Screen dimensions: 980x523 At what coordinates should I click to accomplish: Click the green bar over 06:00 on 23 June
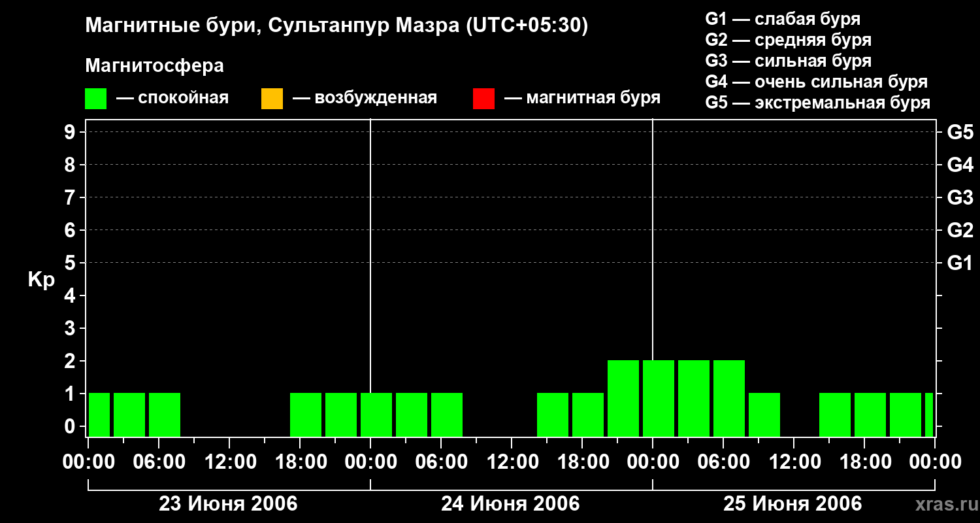coord(165,414)
